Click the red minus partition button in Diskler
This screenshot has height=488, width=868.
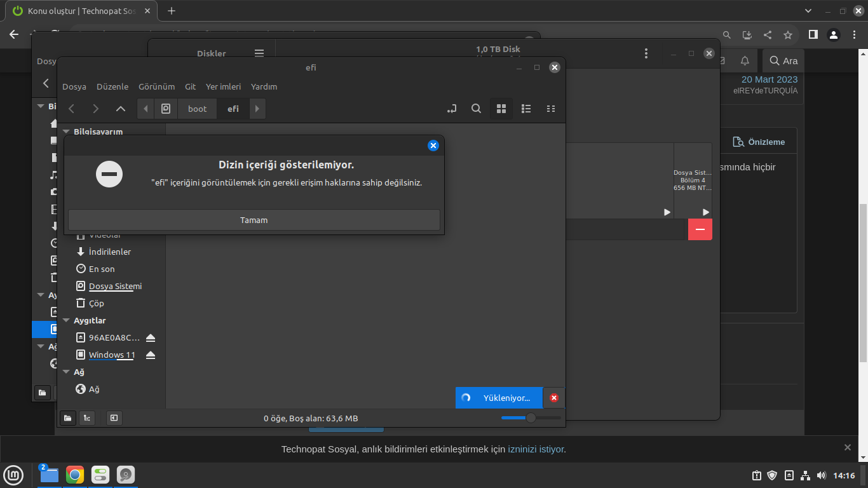tap(700, 229)
